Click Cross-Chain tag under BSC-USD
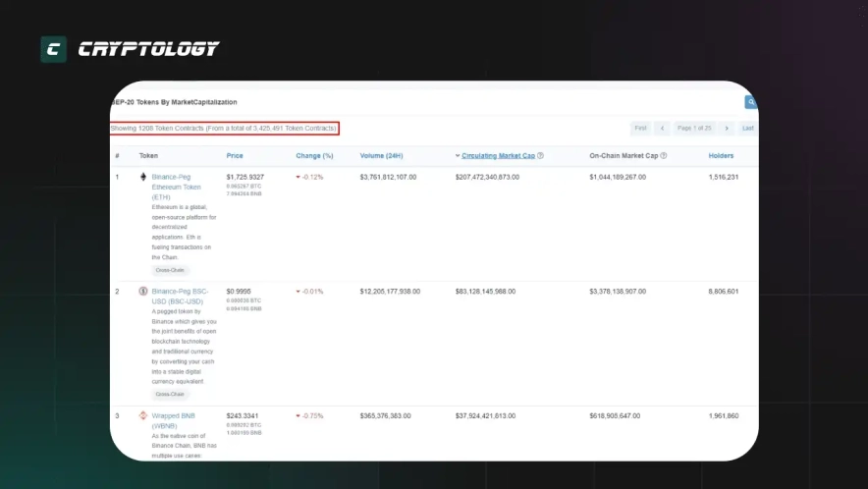This screenshot has width=868, height=489. [x=170, y=395]
